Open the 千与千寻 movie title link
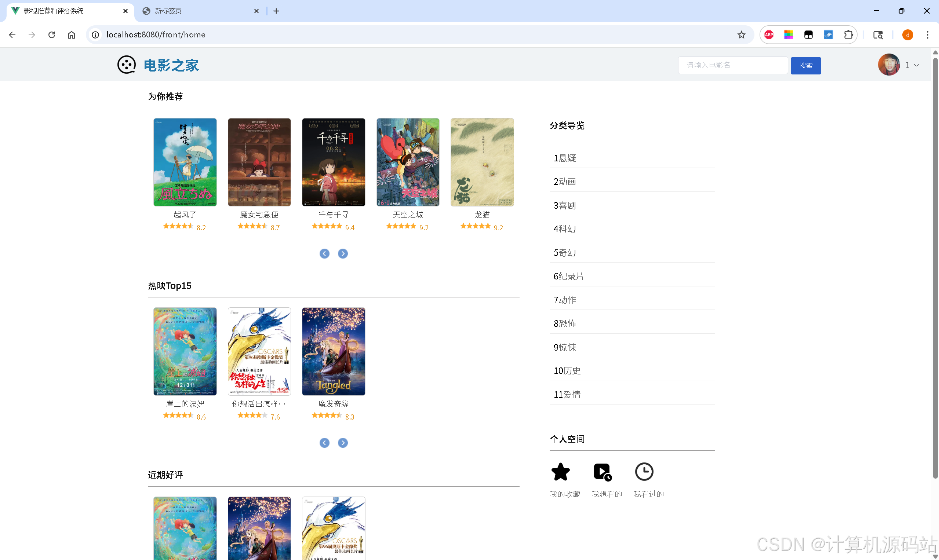 click(334, 215)
